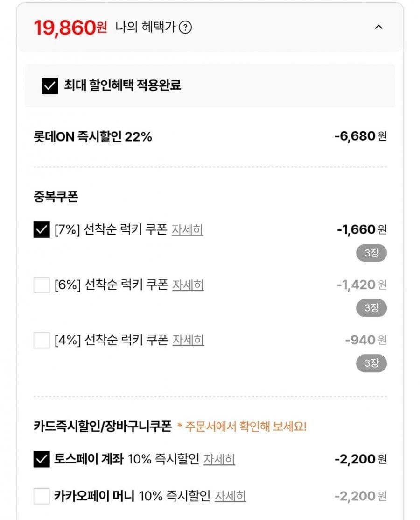Click the 3장 badge under 6% coupon

(x=371, y=308)
